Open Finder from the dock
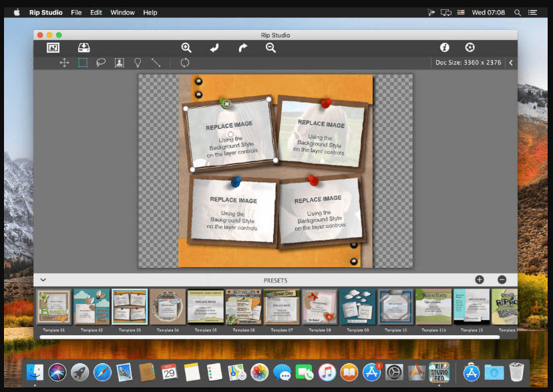This screenshot has height=392, width=553. (35, 372)
